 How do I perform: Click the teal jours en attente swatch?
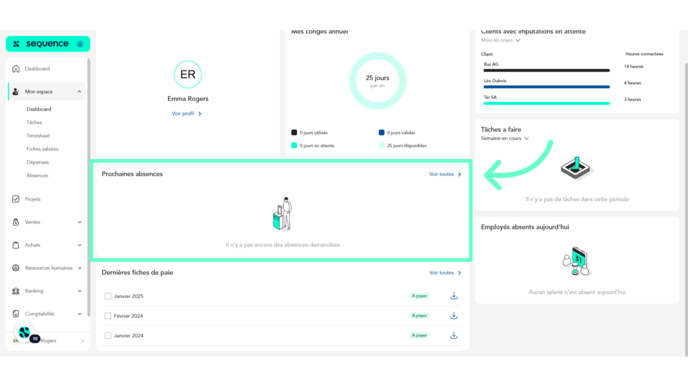click(294, 145)
